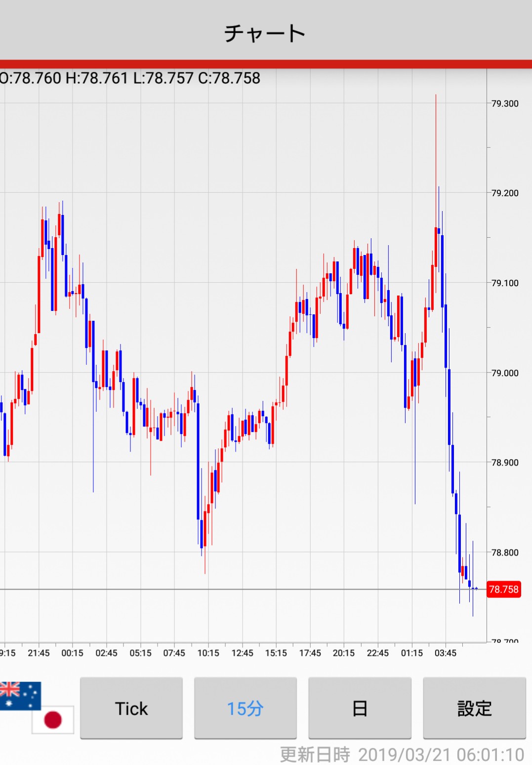Tap the Australian flag icon

click(20, 694)
